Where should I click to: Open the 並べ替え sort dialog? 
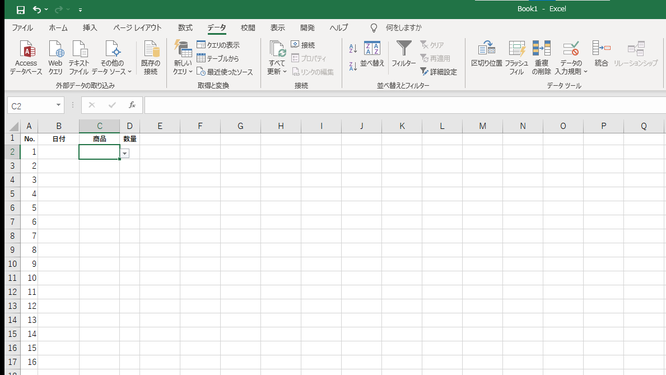(372, 54)
